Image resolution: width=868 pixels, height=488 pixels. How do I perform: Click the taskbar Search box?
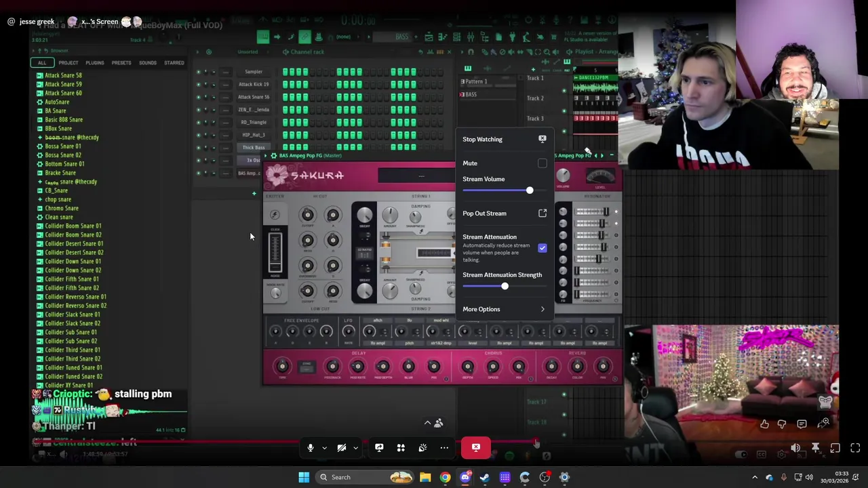(366, 477)
